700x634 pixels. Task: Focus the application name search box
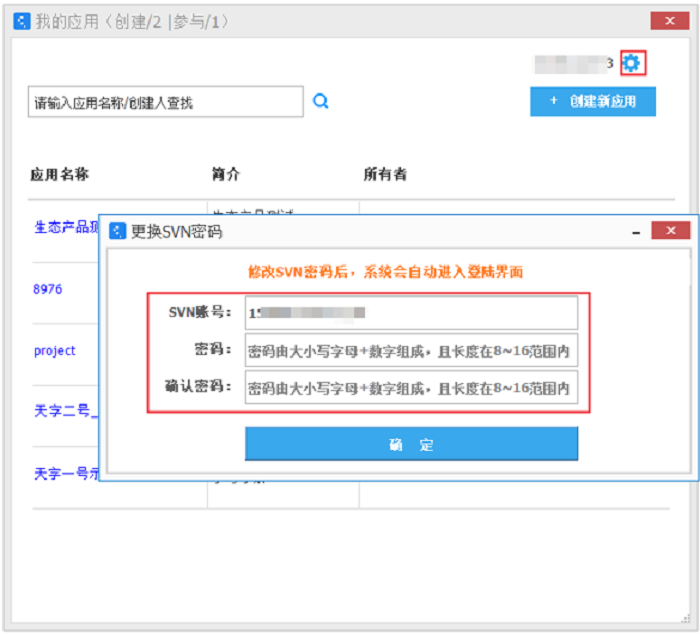click(x=165, y=102)
